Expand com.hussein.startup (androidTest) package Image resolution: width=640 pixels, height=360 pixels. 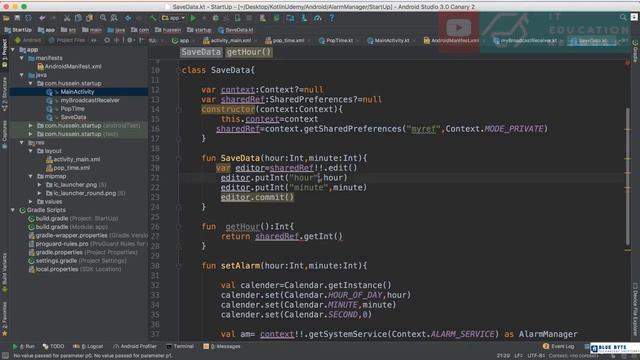tap(30, 126)
